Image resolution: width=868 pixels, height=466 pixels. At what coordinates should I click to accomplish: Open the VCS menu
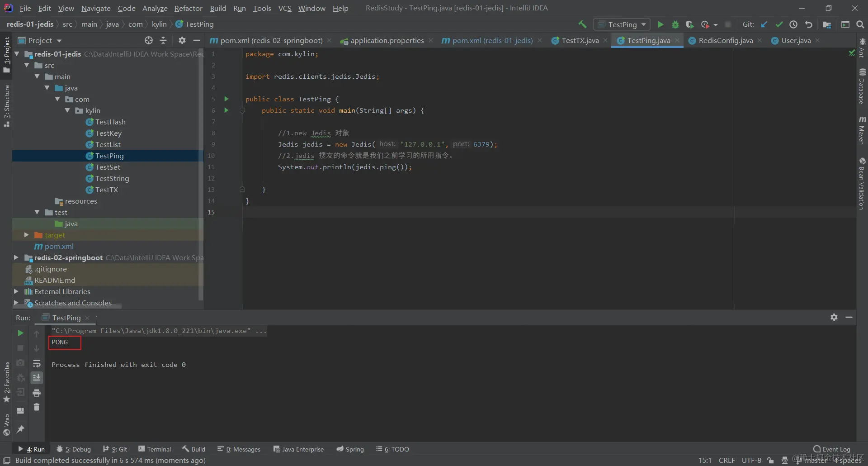coord(285,8)
